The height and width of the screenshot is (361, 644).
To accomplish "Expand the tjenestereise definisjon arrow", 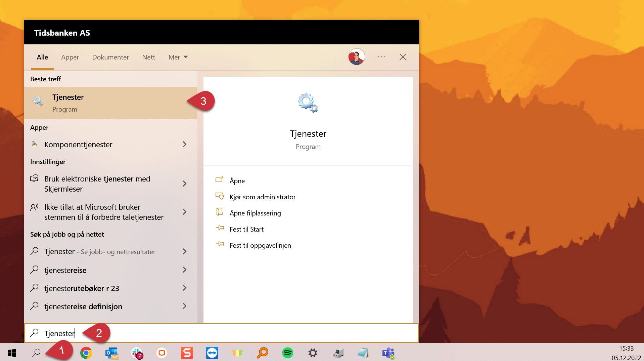I will pos(184,306).
